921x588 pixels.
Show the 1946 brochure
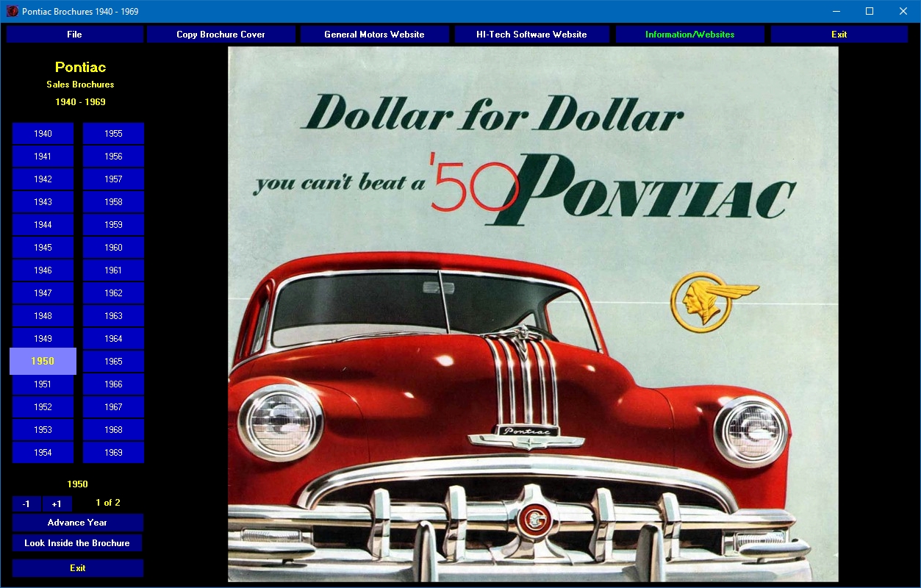coord(43,270)
